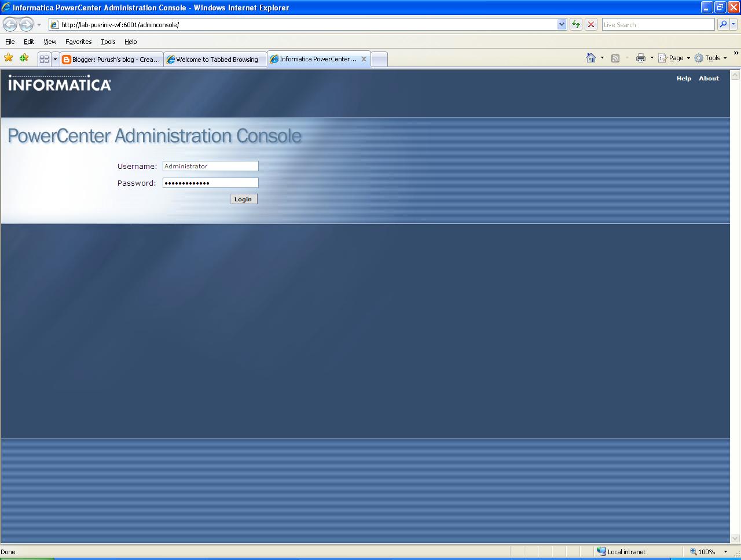
Task: Minimize the Internet Explorer window
Action: coord(707,7)
